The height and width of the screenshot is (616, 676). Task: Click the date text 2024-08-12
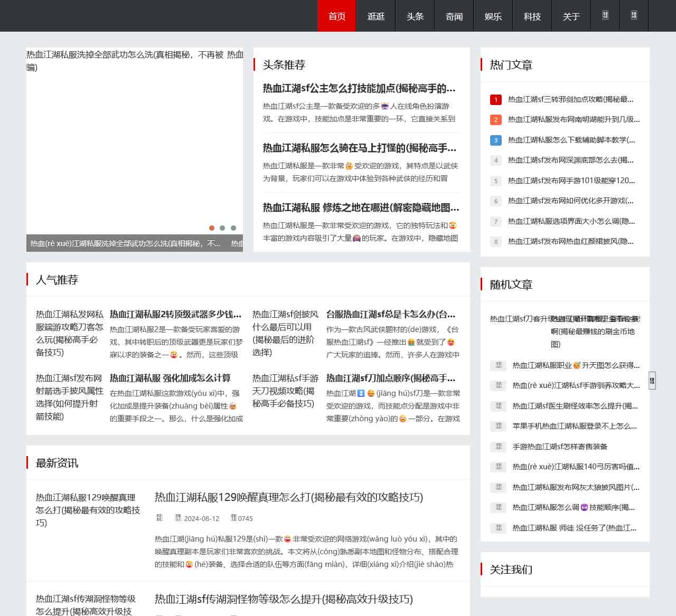click(x=202, y=518)
